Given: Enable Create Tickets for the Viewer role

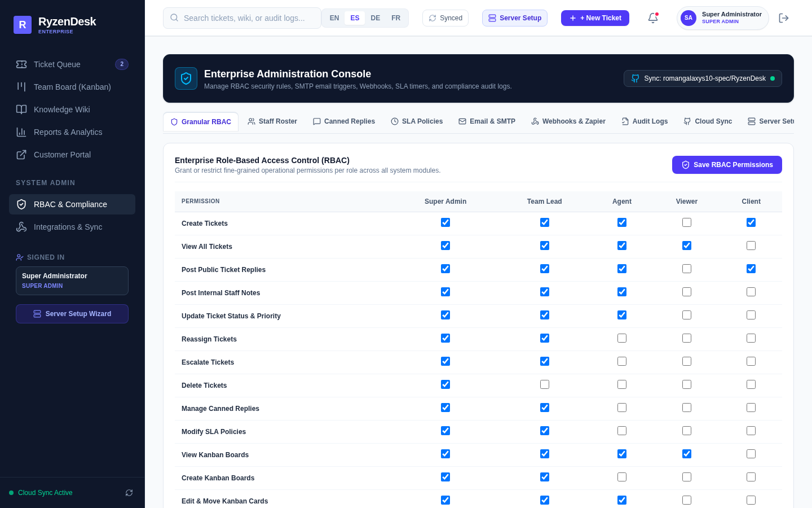Looking at the screenshot, I should pyautogui.click(x=687, y=222).
